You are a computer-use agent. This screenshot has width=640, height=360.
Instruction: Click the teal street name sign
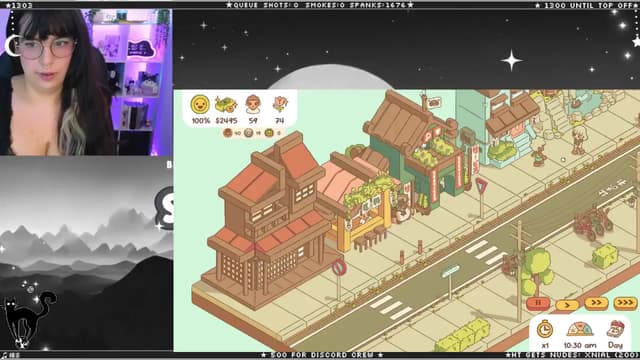[450, 271]
